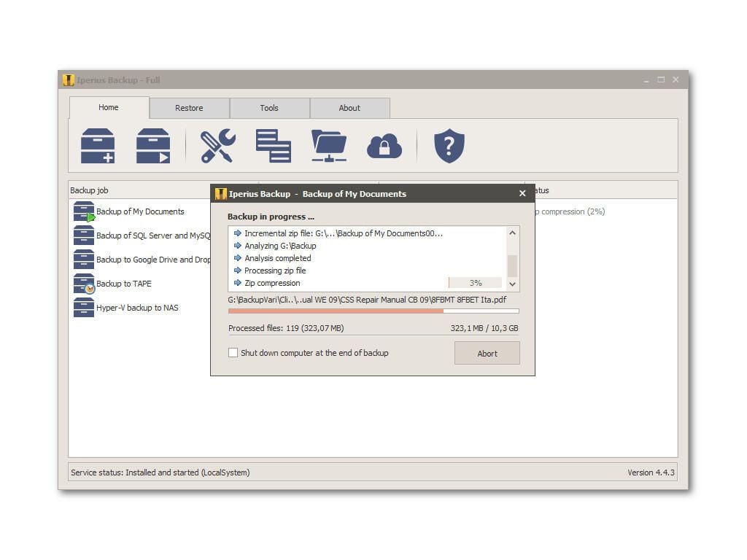Viewport: 747px width, 560px height.
Task: Open the backup logs report icon
Action: 273,146
